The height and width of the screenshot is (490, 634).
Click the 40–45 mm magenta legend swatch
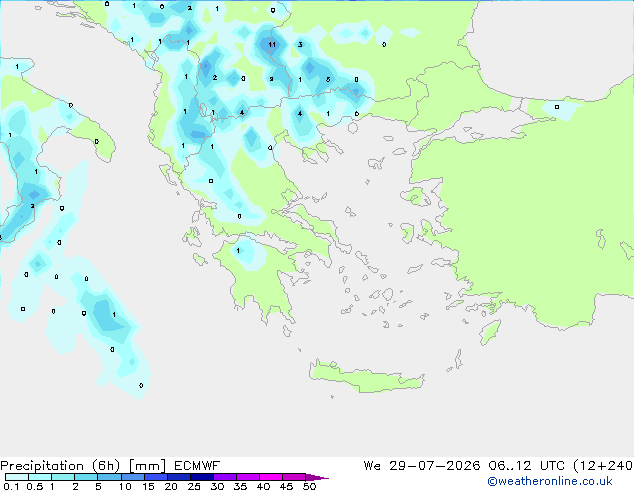(271, 477)
